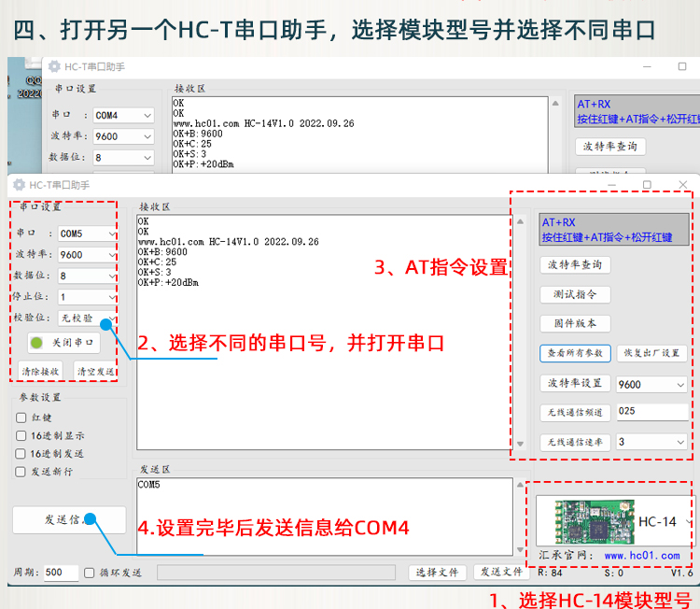Enable the 循环发送 checkbox
This screenshot has height=609, width=700.
90,573
